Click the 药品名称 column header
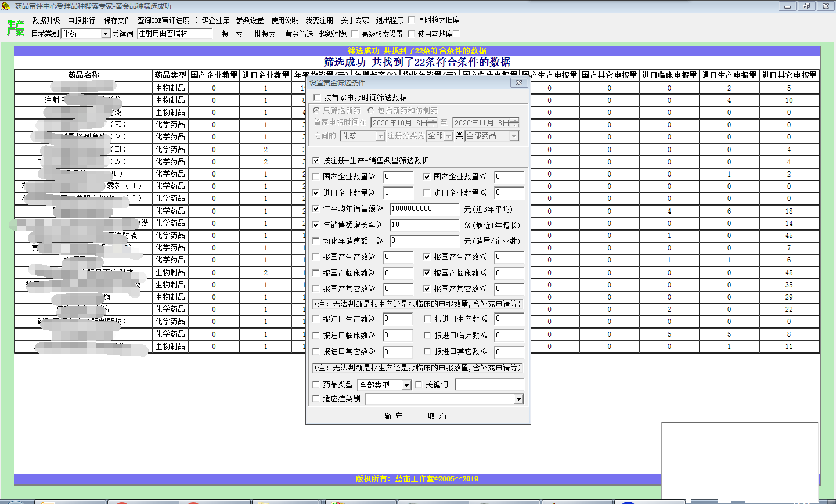The width and height of the screenshot is (836, 504). (x=84, y=75)
